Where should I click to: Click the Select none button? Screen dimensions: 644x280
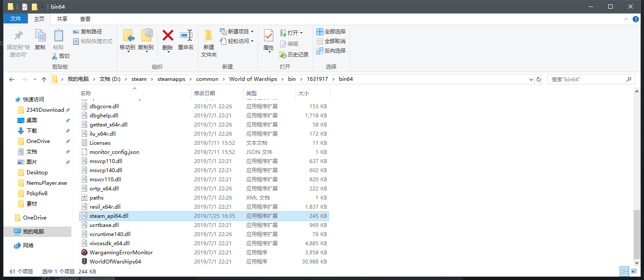tap(331, 41)
